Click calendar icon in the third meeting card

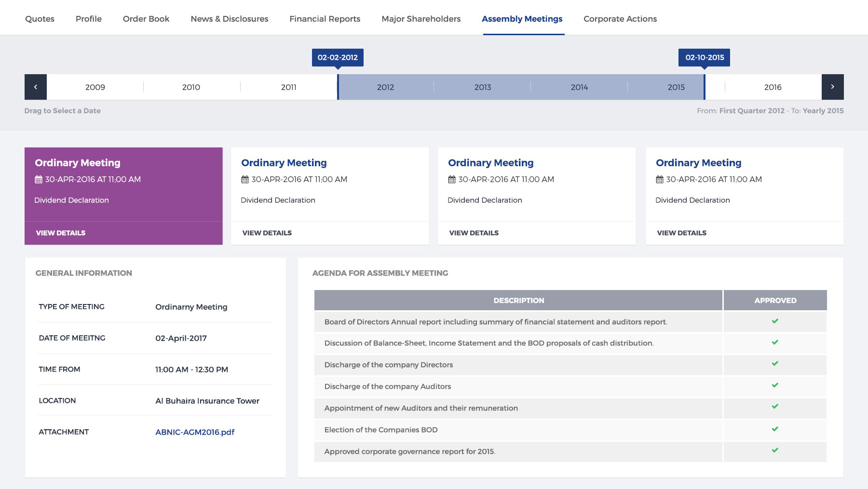pos(452,180)
